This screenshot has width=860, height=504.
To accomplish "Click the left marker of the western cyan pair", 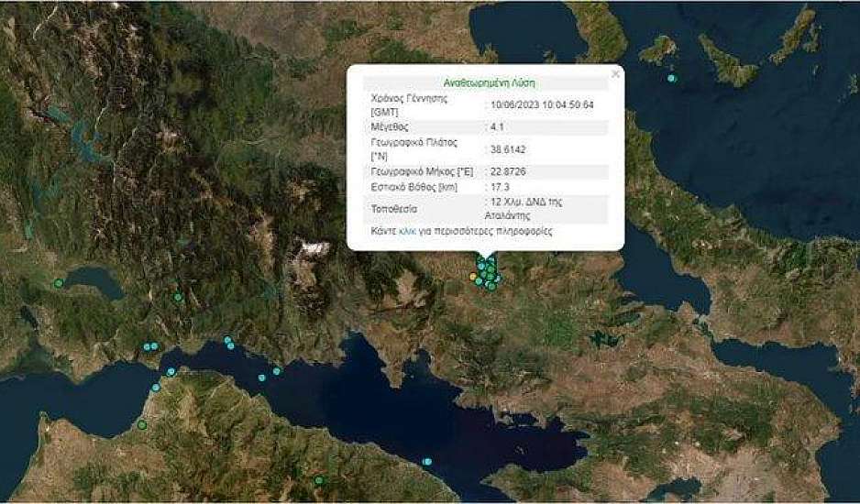I will [146, 346].
